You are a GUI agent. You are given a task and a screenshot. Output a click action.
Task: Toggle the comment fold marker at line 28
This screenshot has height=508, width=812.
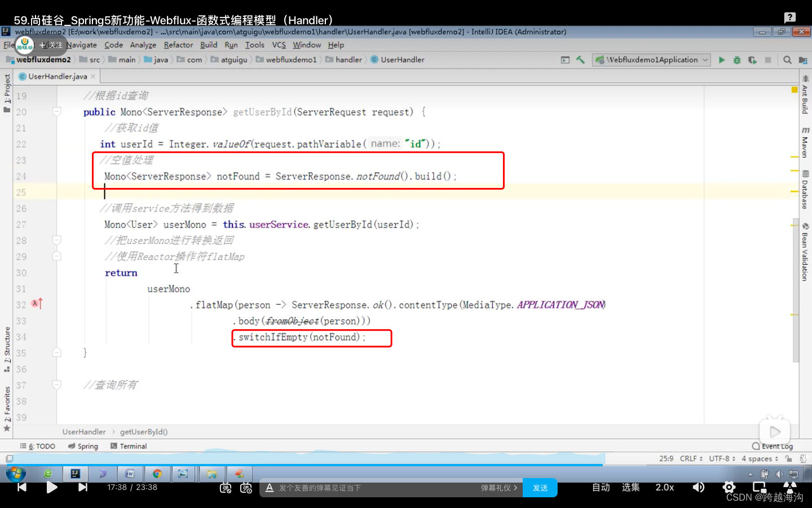57,240
